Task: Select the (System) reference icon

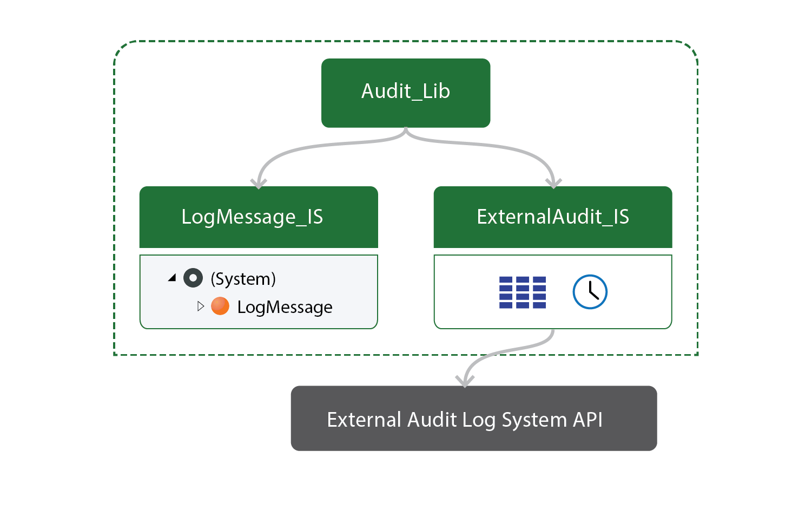Action: pos(193,278)
